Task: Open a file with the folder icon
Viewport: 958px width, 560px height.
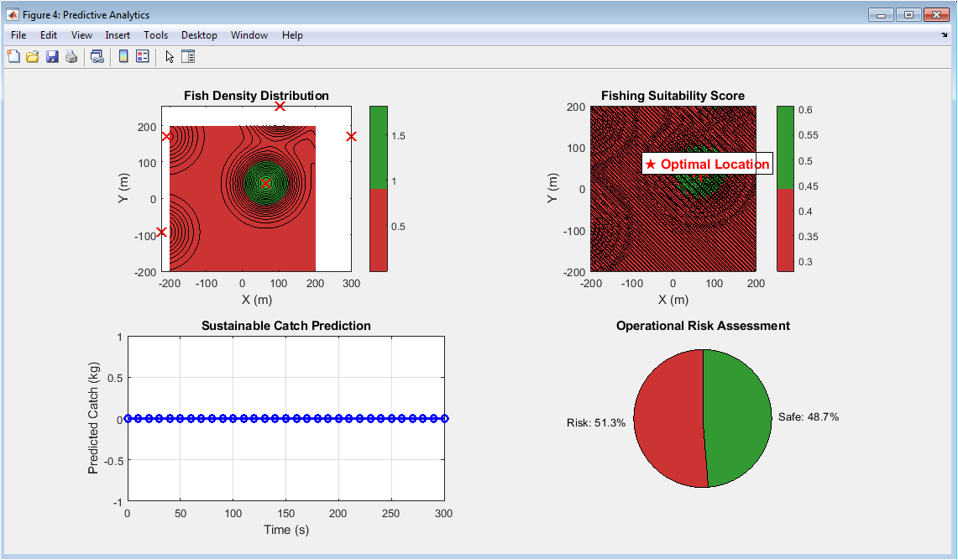Action: [x=33, y=56]
